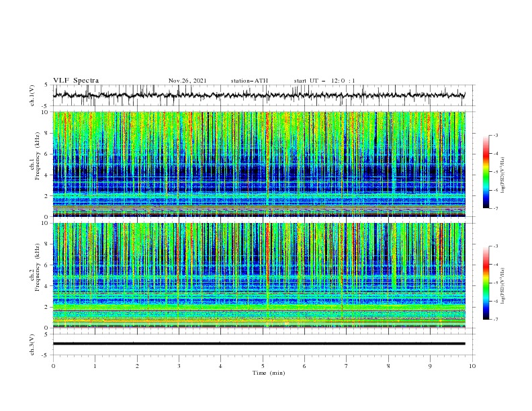This screenshot has width=532, height=411.
Task: Click the '-7' value on ch.2 colorbar
Action: point(495,320)
